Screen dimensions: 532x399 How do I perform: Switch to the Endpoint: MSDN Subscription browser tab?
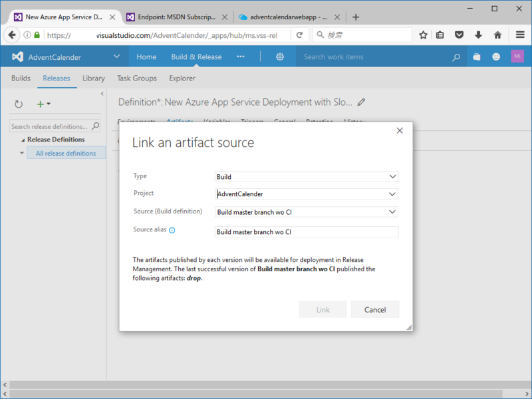[x=176, y=17]
